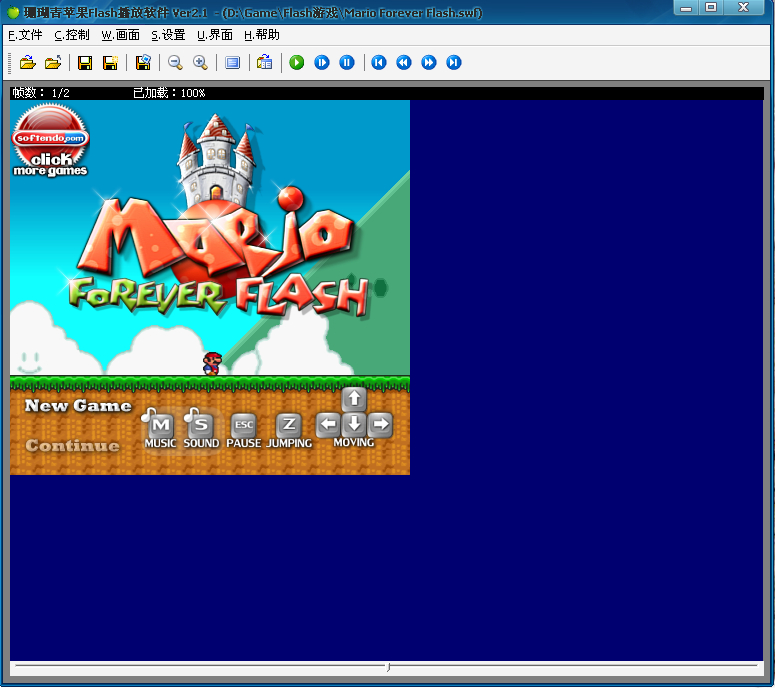
Task: Toggle sound with the S key icon
Action: [201, 428]
